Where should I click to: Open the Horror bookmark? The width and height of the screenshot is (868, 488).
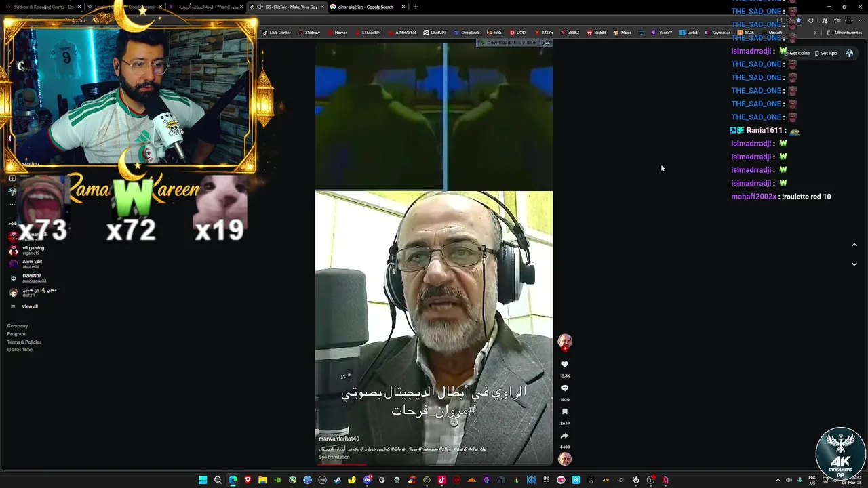tap(337, 33)
